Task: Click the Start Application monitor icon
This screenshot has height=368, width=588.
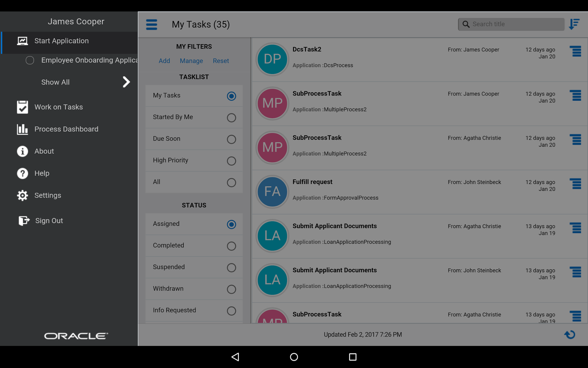Action: point(22,41)
